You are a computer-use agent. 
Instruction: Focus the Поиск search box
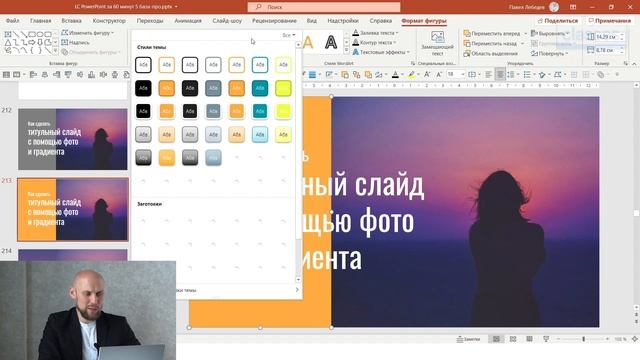coord(324,7)
